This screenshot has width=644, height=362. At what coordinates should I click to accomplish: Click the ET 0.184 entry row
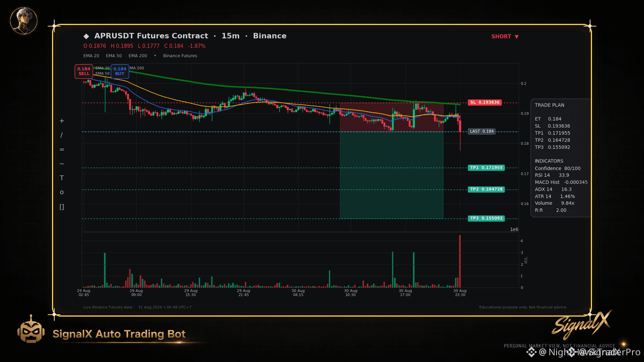tap(548, 119)
